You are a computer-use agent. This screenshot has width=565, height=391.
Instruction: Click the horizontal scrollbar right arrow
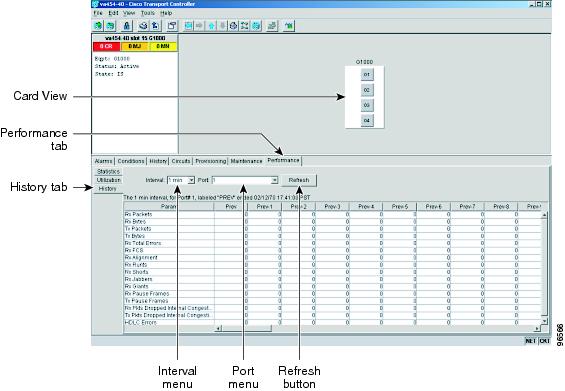tap(537, 328)
